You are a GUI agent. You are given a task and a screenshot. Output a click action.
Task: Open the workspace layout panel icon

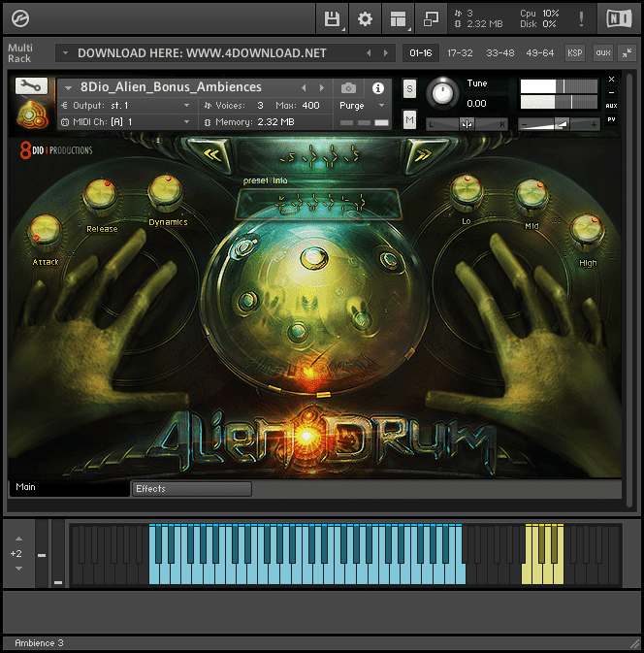pyautogui.click(x=398, y=18)
